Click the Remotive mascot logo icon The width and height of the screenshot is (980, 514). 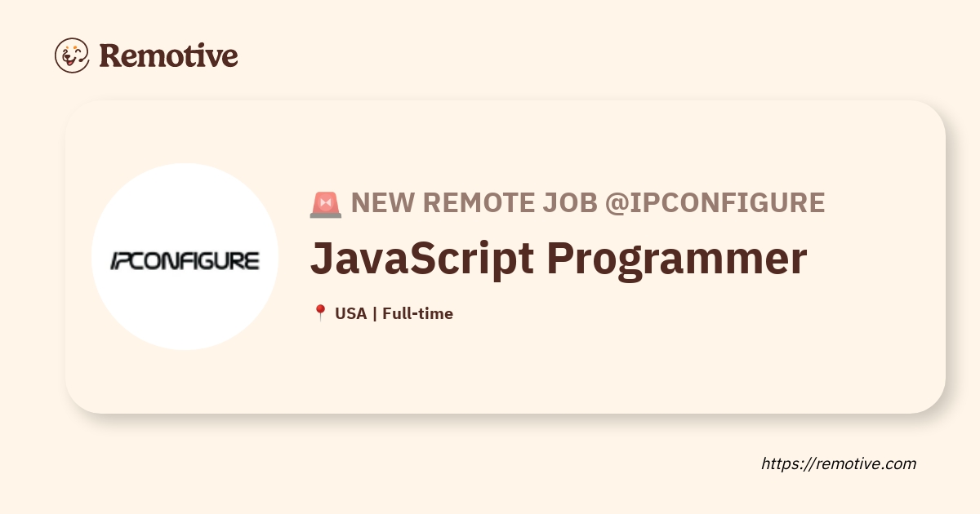[x=72, y=55]
